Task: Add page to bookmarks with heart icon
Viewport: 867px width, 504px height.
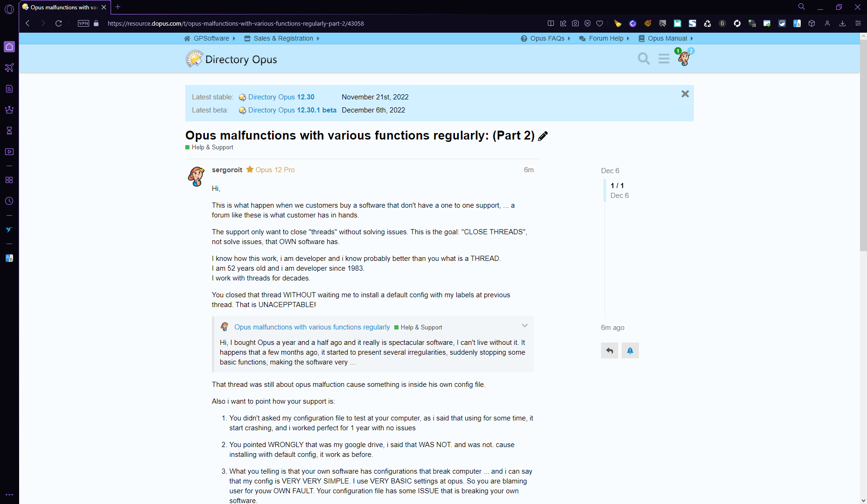Action: point(600,23)
